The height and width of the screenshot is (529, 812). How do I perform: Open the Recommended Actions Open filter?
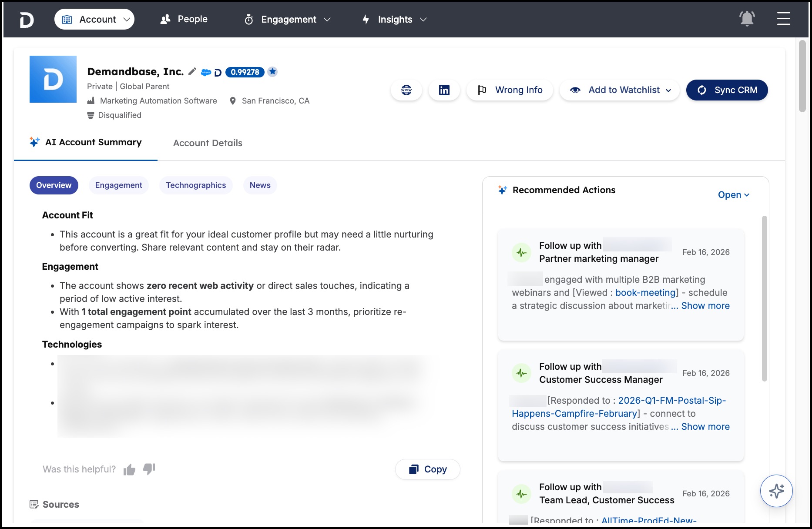tap(734, 195)
